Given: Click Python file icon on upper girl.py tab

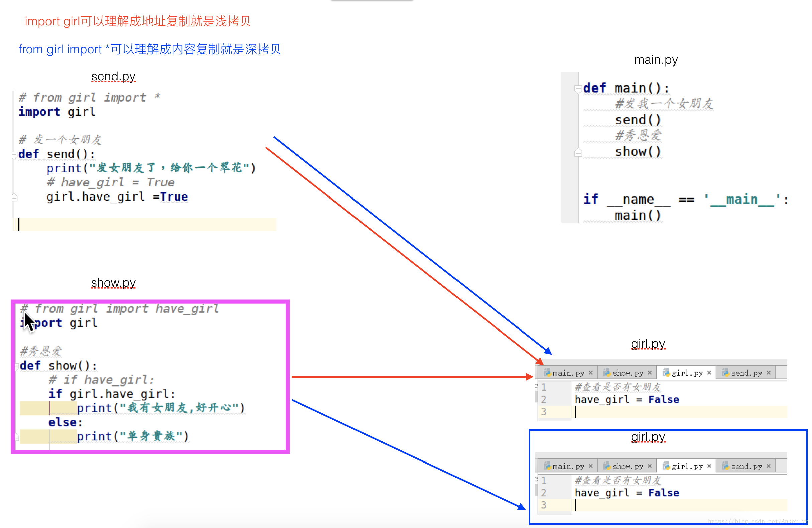Looking at the screenshot, I should pos(666,373).
